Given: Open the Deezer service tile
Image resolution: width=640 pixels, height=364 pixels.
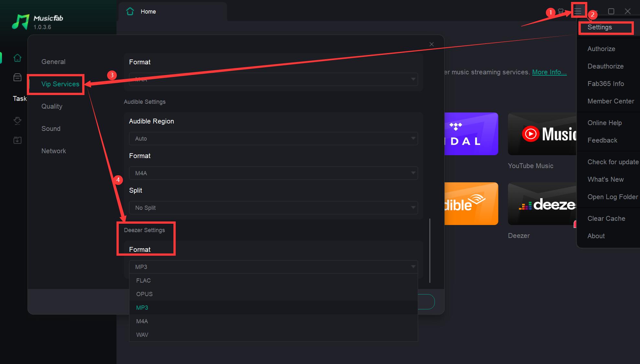Looking at the screenshot, I should pyautogui.click(x=542, y=204).
